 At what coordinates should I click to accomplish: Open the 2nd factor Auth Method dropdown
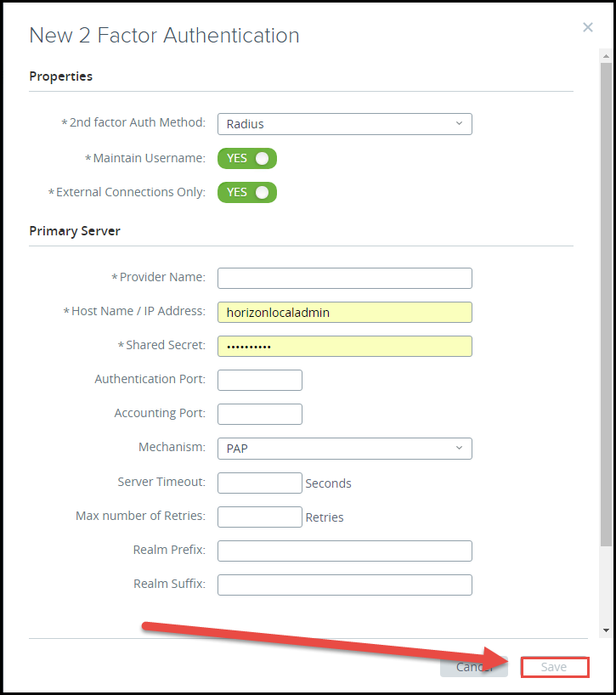[344, 124]
